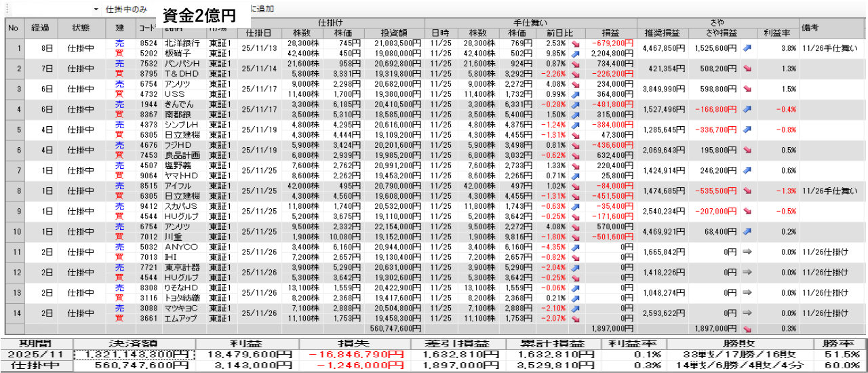Click 北洋銀行 前日比 red down arrow
This screenshot has height=373, width=868.
576,43
